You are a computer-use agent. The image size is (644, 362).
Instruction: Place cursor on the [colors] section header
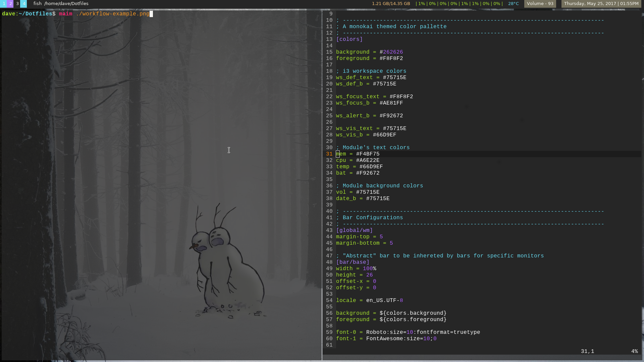pos(349,39)
